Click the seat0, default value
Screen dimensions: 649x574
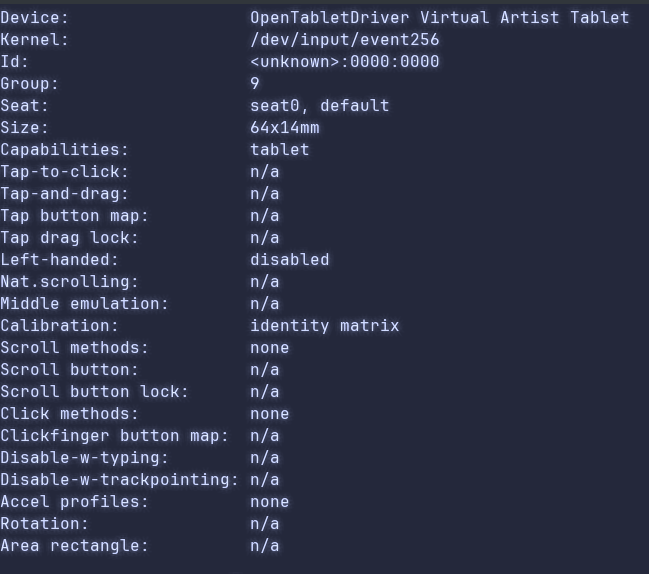tap(319, 106)
